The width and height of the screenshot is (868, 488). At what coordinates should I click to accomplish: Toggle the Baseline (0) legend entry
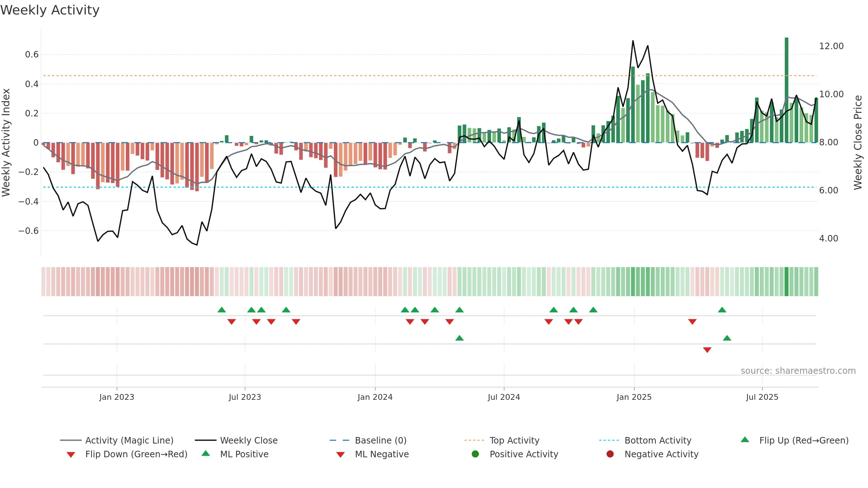coord(368,440)
